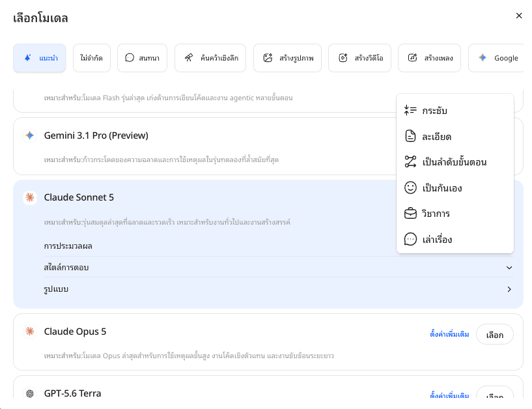Click the Claude Sonnet 5 description text
532x409 pixels.
coord(167,222)
